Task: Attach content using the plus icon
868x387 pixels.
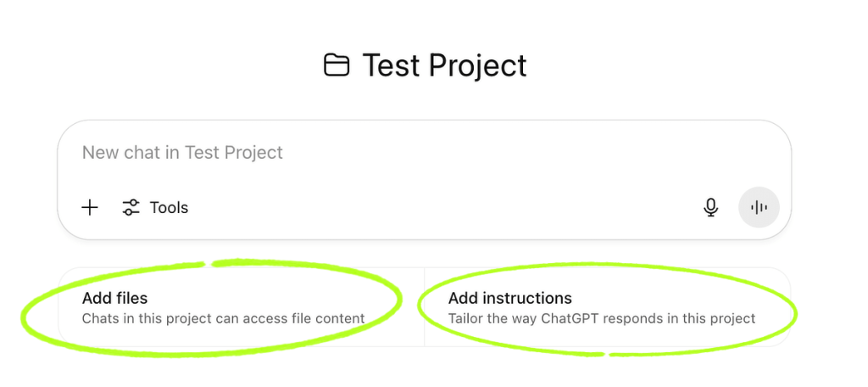Action: (90, 208)
